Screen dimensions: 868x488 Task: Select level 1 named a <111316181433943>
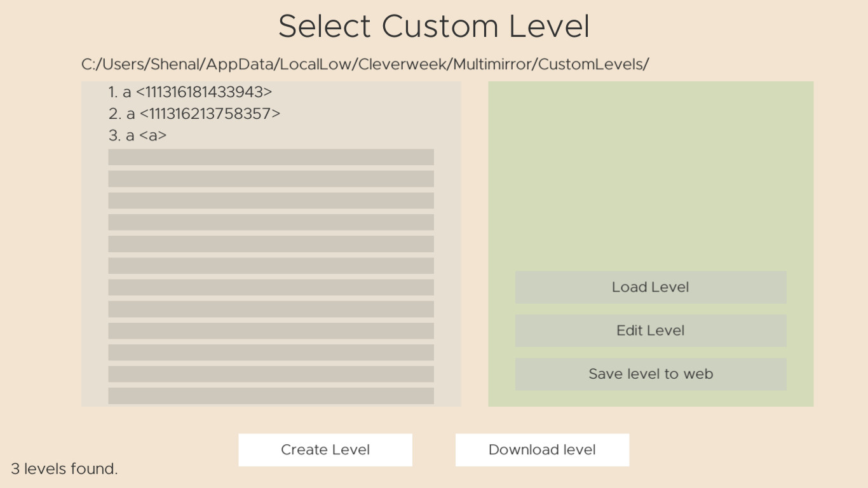click(x=190, y=92)
